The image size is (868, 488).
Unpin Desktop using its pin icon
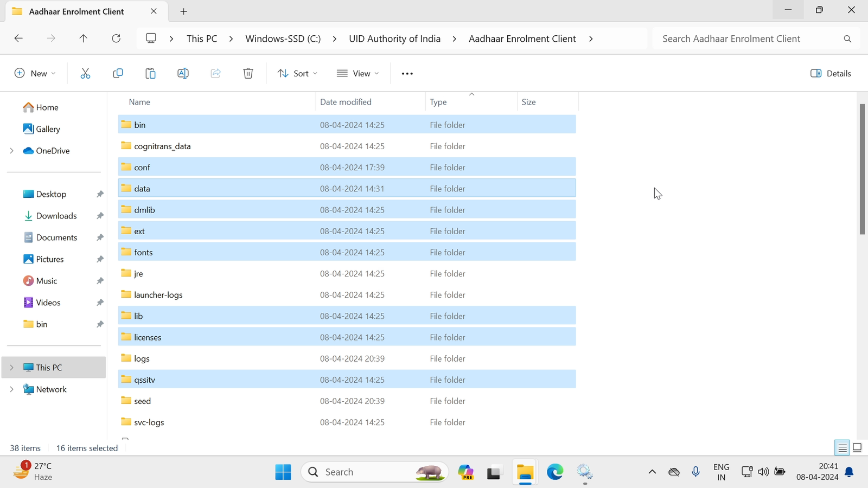point(100,194)
